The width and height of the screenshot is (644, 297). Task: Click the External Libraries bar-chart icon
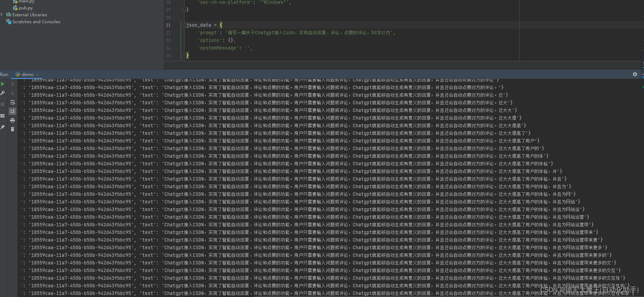pyautogui.click(x=9, y=15)
